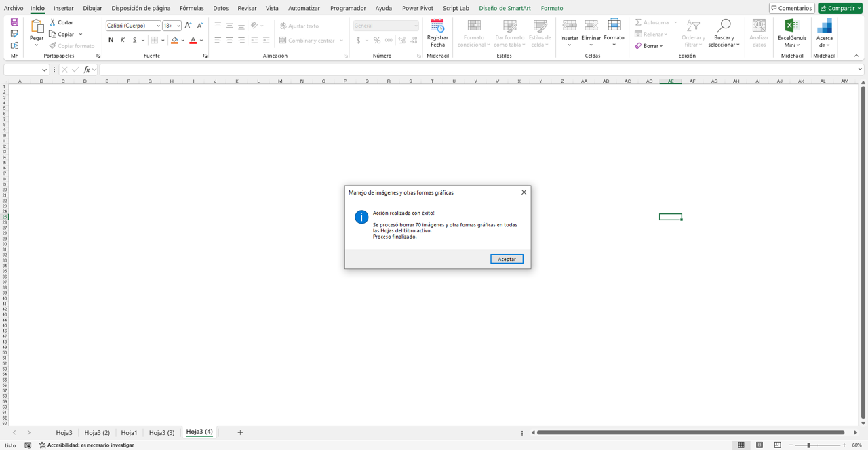Viewport: 868px width, 450px height.
Task: Expand the font size 18 dropdown
Action: (179, 26)
